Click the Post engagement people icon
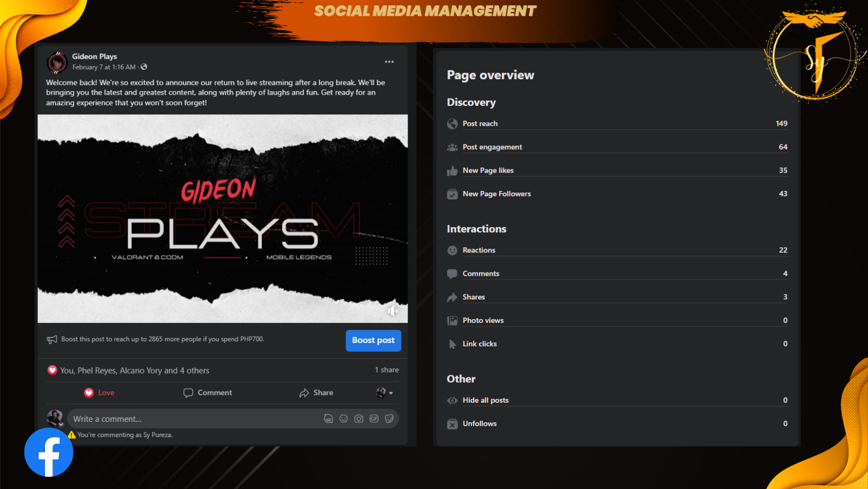 [453, 147]
